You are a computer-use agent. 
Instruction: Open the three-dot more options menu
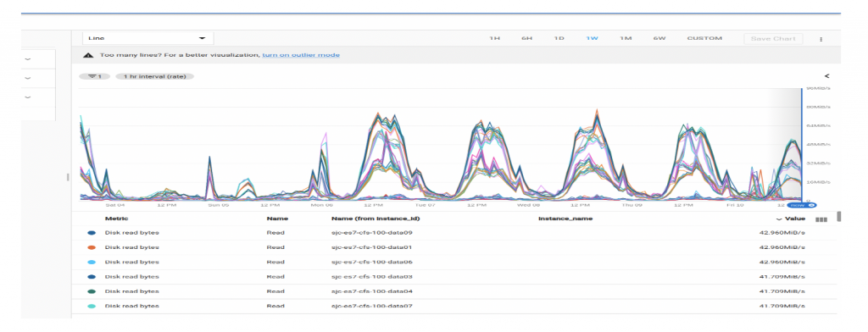[821, 39]
